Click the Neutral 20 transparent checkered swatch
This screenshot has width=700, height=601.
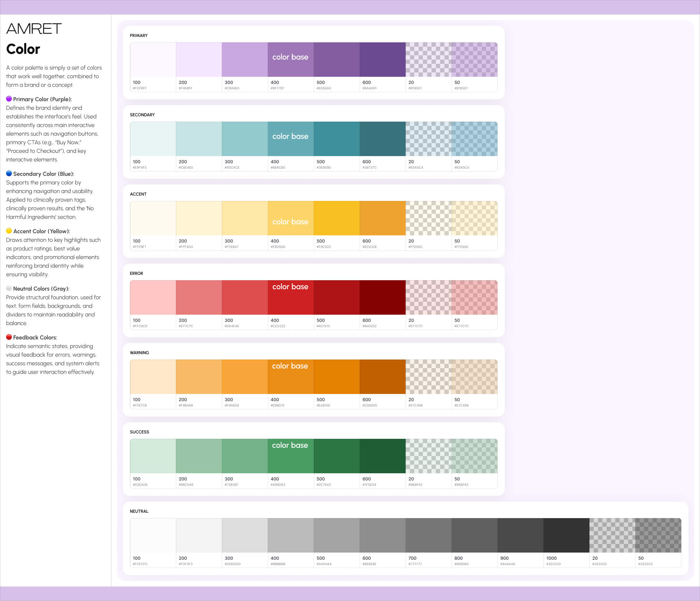[612, 535]
